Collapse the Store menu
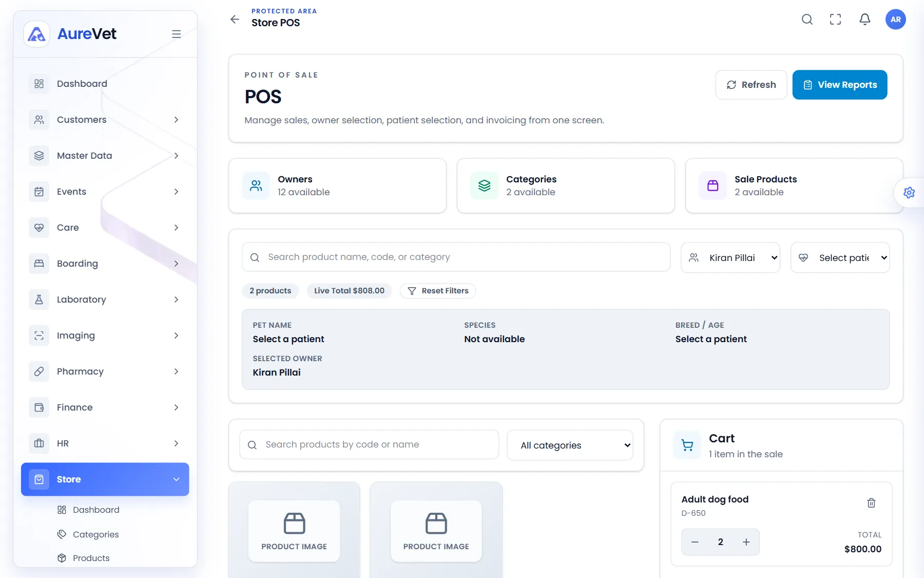The height and width of the screenshot is (578, 924). coord(105,479)
